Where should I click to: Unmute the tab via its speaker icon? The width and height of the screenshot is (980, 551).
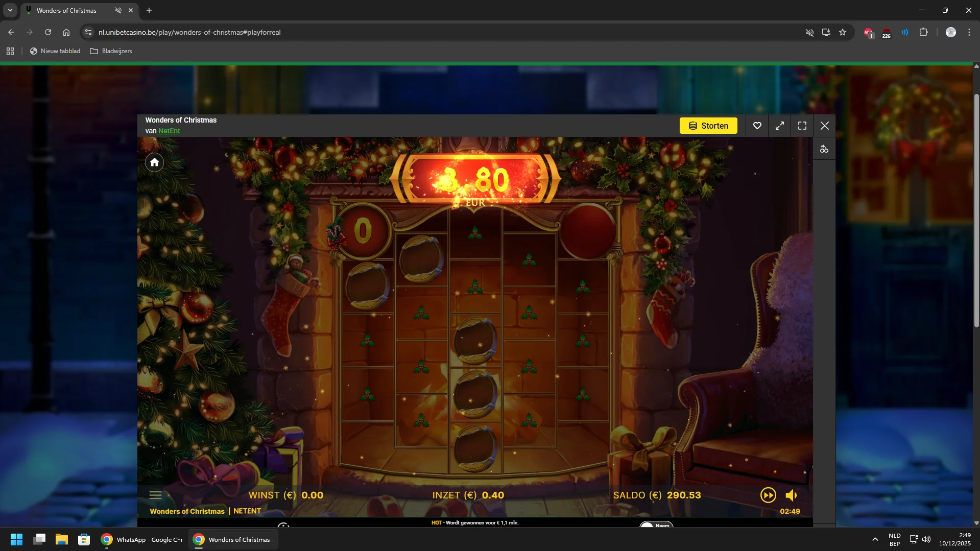tap(118, 10)
